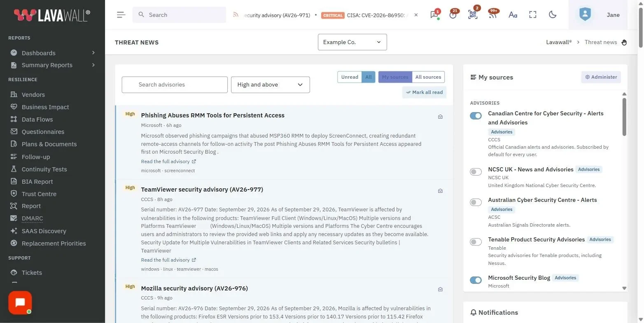Enable NCSC UK News and Advisories source
Screen dimensions: 644x323
[x=476, y=172]
